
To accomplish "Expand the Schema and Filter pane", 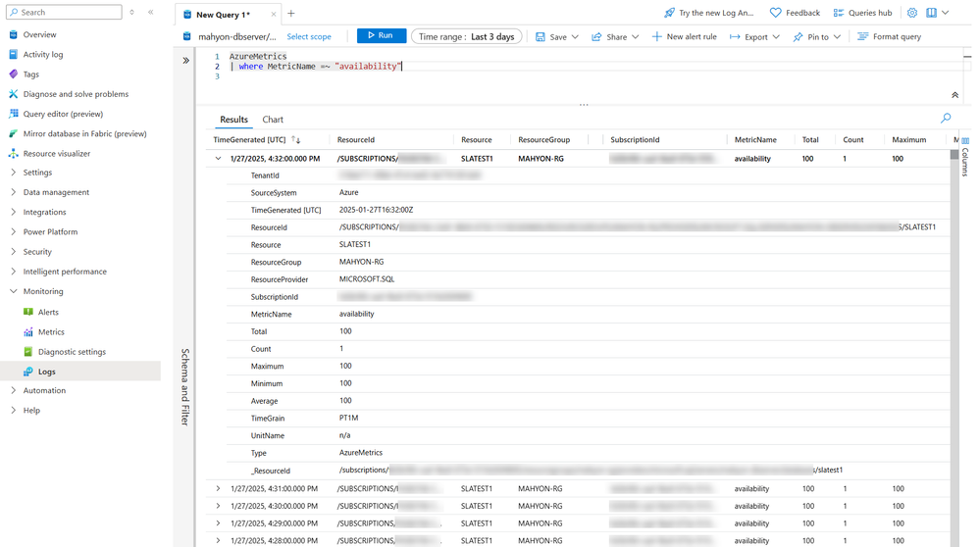I will (185, 61).
